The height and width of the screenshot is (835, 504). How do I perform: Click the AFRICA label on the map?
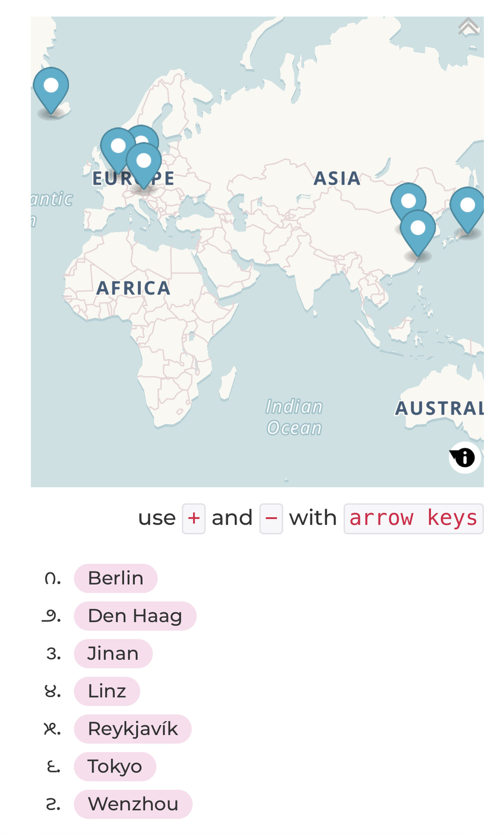click(x=134, y=288)
